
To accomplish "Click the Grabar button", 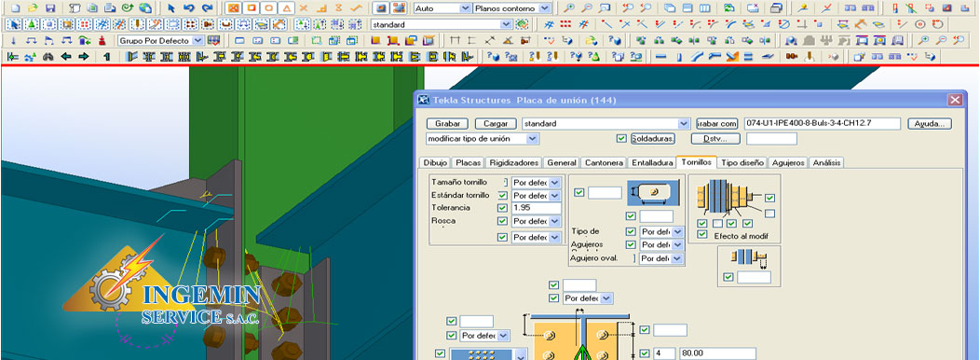I will (x=448, y=123).
